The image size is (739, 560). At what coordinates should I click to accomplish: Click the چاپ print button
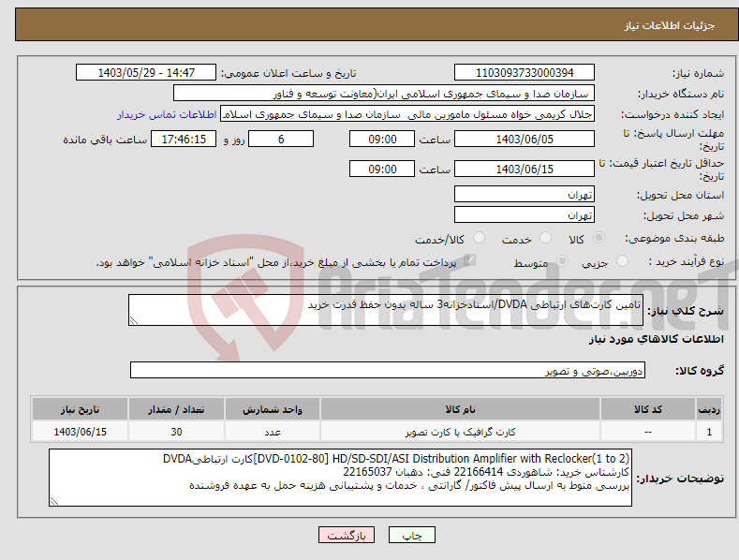(411, 535)
